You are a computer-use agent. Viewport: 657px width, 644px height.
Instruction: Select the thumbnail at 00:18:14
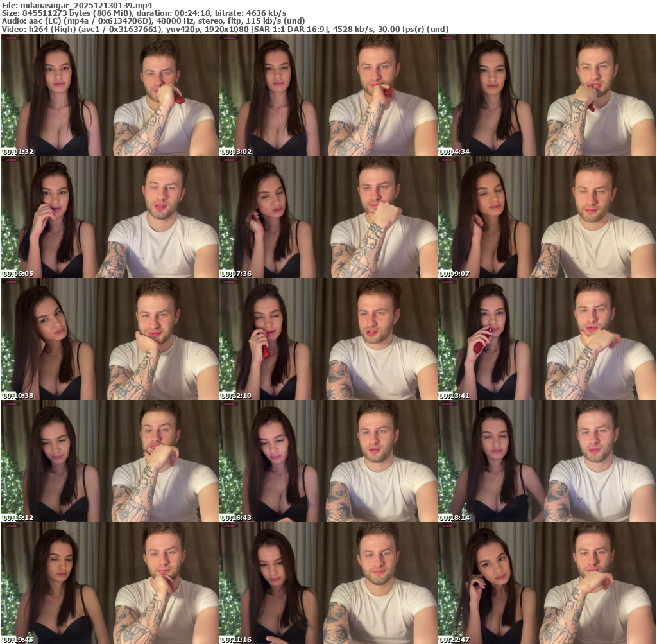pos(546,461)
